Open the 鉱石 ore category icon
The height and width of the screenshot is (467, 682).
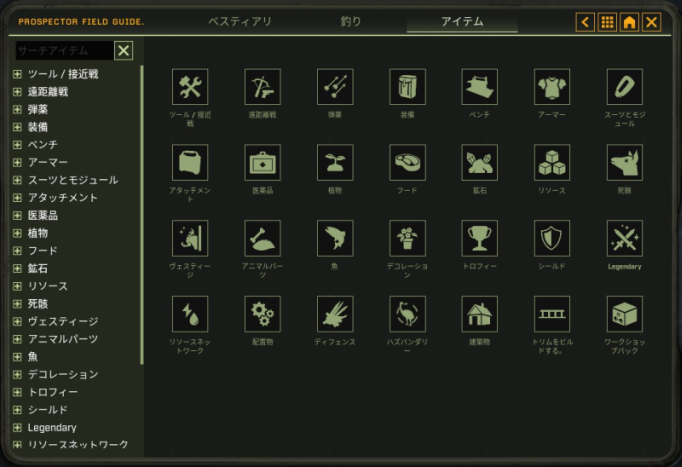480,162
